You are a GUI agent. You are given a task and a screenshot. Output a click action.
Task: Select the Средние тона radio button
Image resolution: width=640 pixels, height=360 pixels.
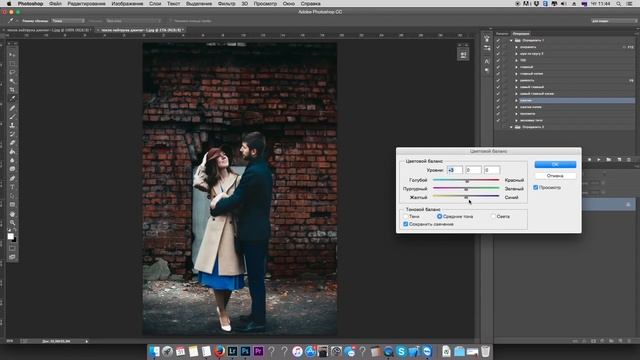[440, 216]
